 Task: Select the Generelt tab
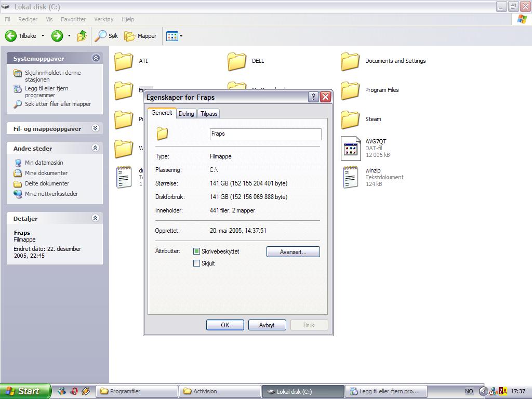162,113
